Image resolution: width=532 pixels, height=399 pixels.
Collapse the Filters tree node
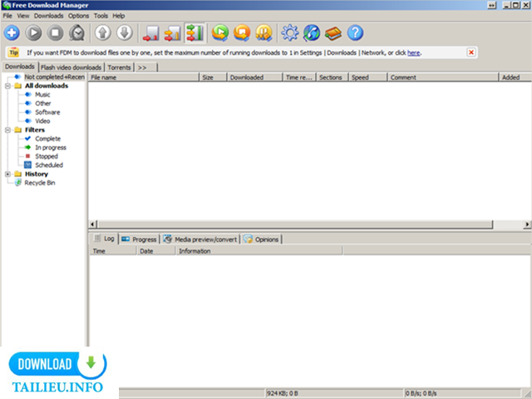[7, 130]
